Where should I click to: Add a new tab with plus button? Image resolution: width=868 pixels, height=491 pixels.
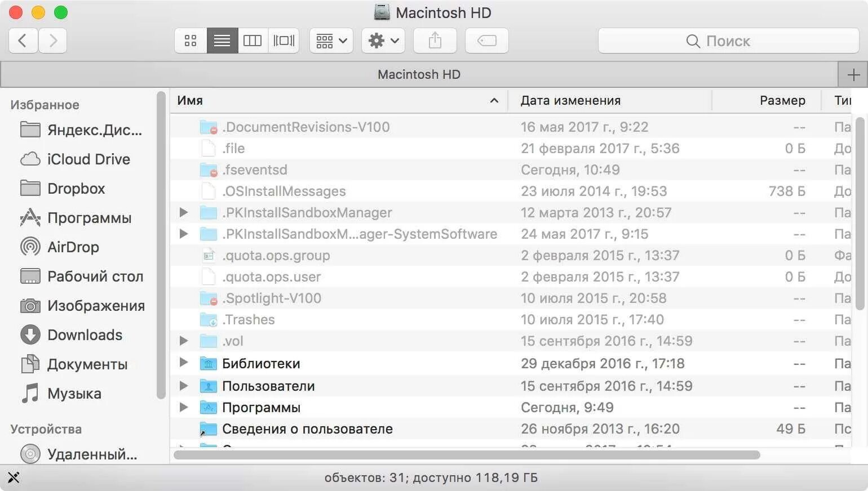(x=853, y=74)
